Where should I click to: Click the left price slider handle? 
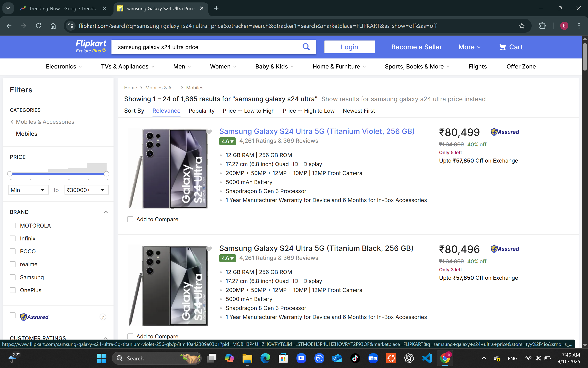[x=10, y=174]
